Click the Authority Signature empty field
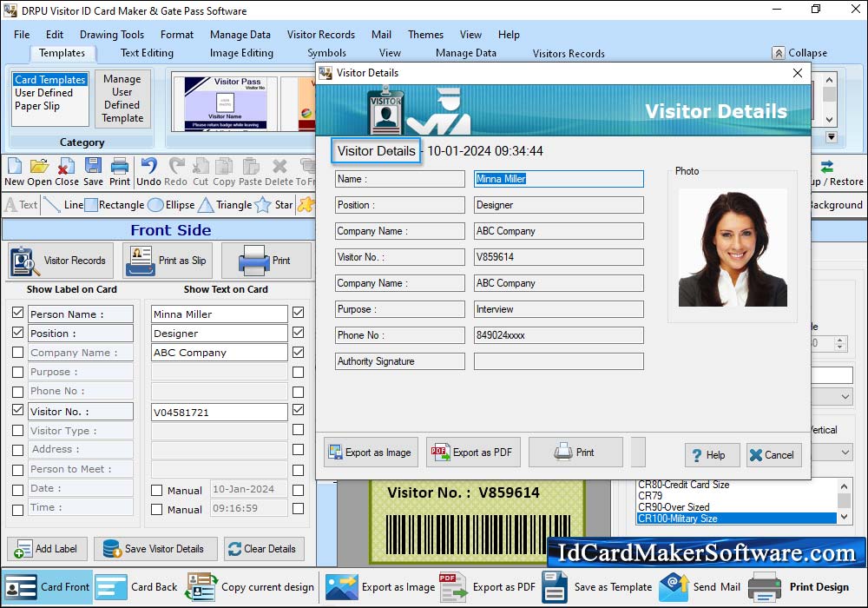The height and width of the screenshot is (608, 868). 558,361
